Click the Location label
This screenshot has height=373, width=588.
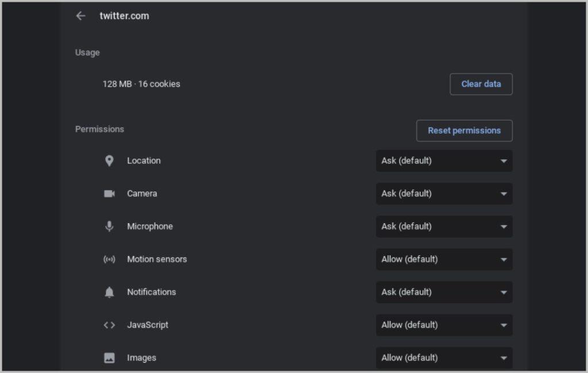144,160
